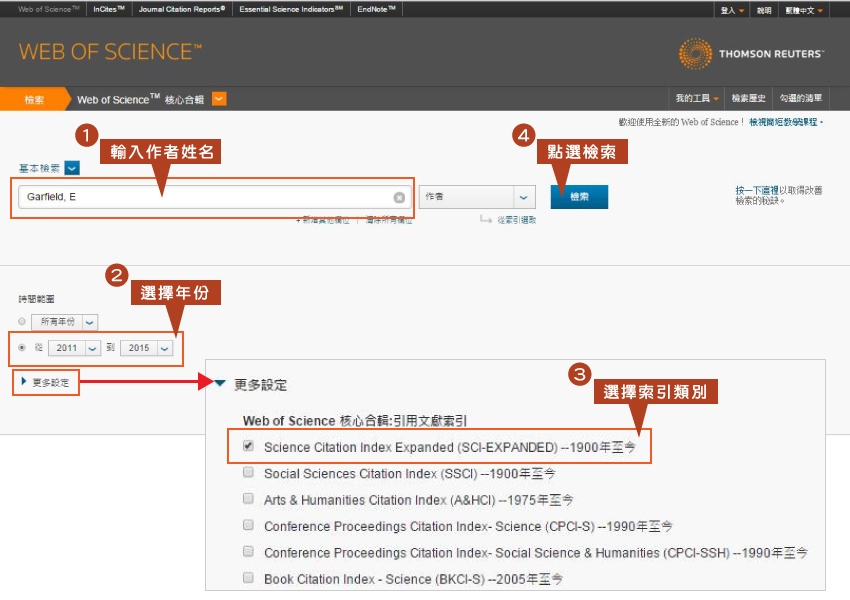This screenshot has height=600, width=850.
Task: Check the CPCI-S conference proceedings checkbox
Action: pyautogui.click(x=248, y=525)
